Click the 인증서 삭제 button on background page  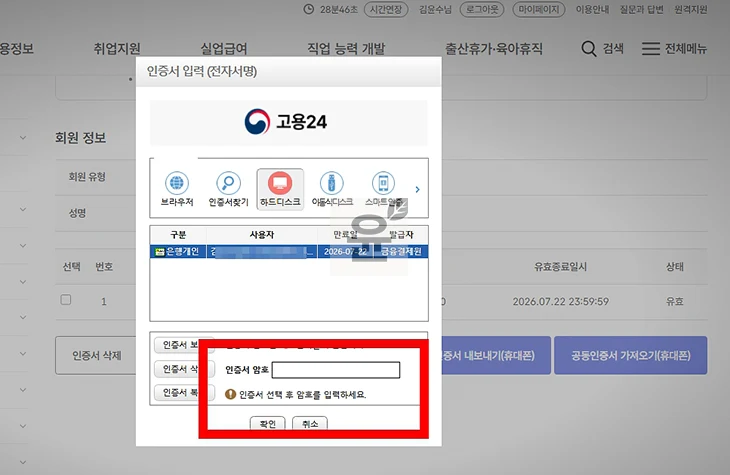coord(96,355)
